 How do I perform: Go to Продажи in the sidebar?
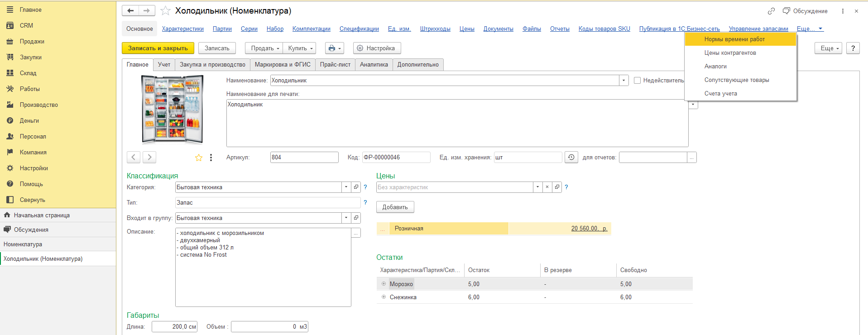coord(32,41)
